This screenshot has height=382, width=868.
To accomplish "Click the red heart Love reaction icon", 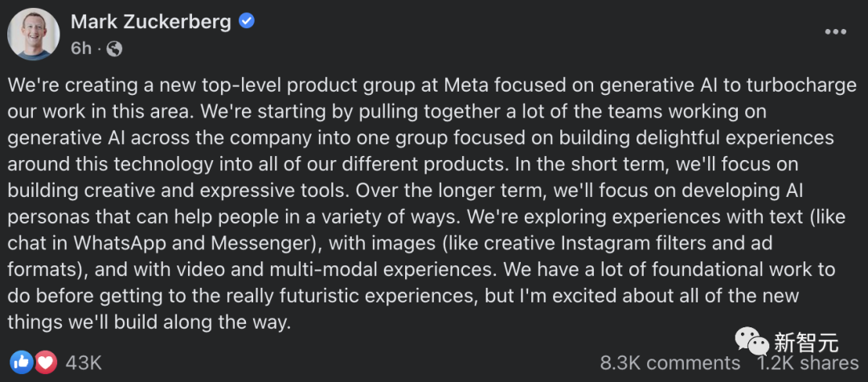I will (x=46, y=363).
